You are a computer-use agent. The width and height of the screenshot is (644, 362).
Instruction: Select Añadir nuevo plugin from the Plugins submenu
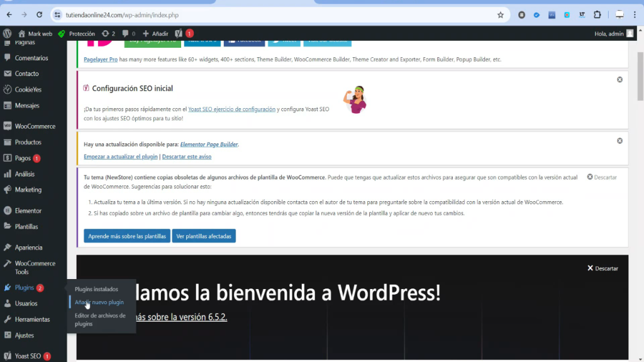(x=99, y=302)
